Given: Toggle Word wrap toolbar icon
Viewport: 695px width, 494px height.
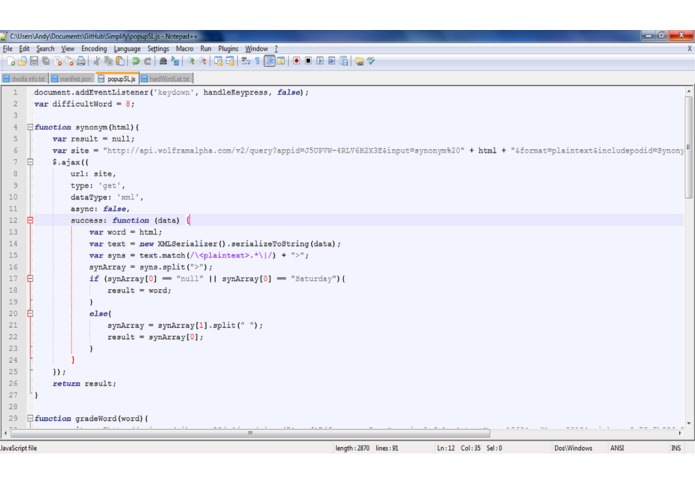Looking at the screenshot, I should tap(246, 61).
